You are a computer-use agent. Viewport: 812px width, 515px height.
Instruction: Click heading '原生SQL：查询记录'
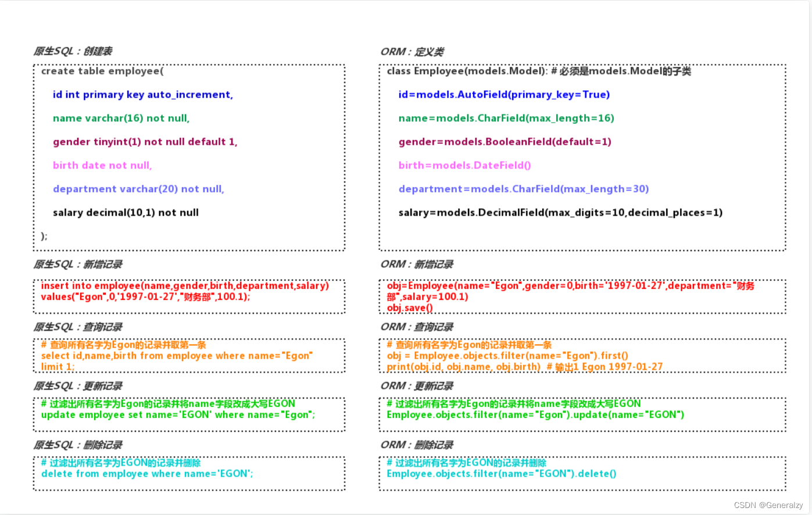78,327
